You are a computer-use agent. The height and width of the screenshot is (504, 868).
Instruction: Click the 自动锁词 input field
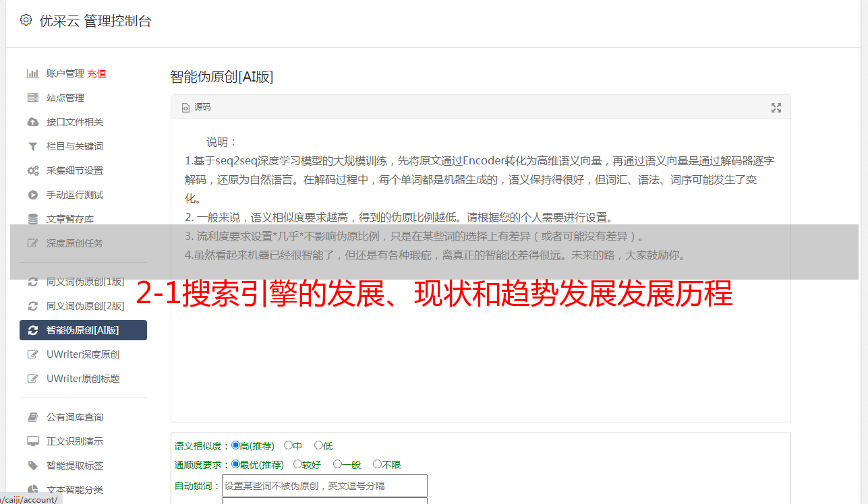pyautogui.click(x=324, y=486)
